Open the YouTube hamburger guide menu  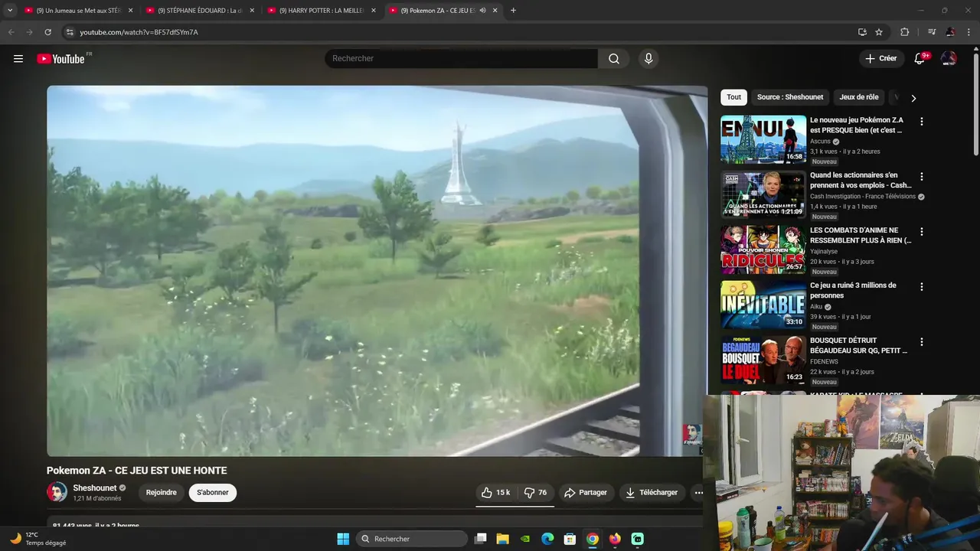point(18,59)
